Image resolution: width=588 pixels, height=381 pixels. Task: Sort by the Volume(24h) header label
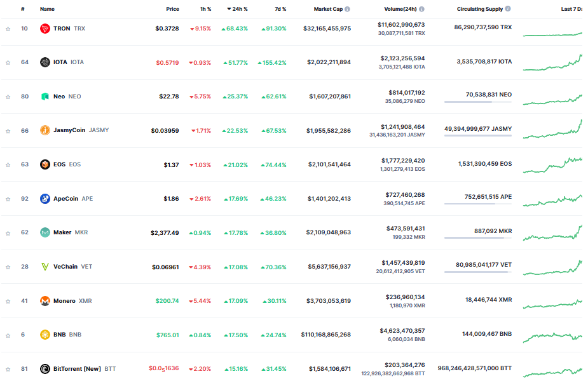pos(400,9)
